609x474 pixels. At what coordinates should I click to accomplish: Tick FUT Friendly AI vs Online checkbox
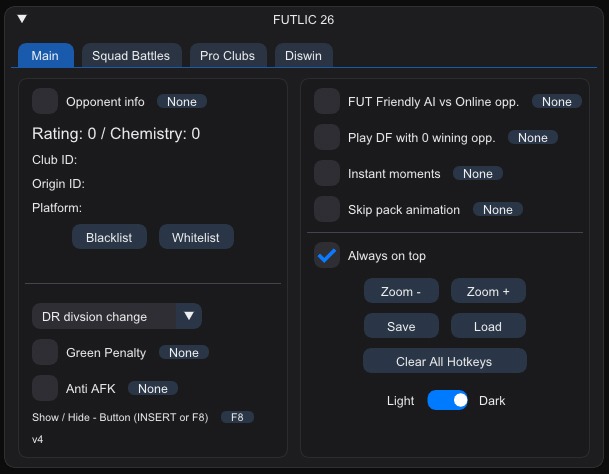click(x=327, y=101)
